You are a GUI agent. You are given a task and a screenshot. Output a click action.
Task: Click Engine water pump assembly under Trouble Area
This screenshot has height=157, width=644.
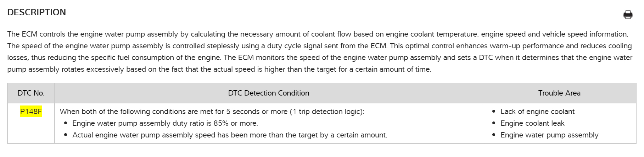pyautogui.click(x=549, y=135)
